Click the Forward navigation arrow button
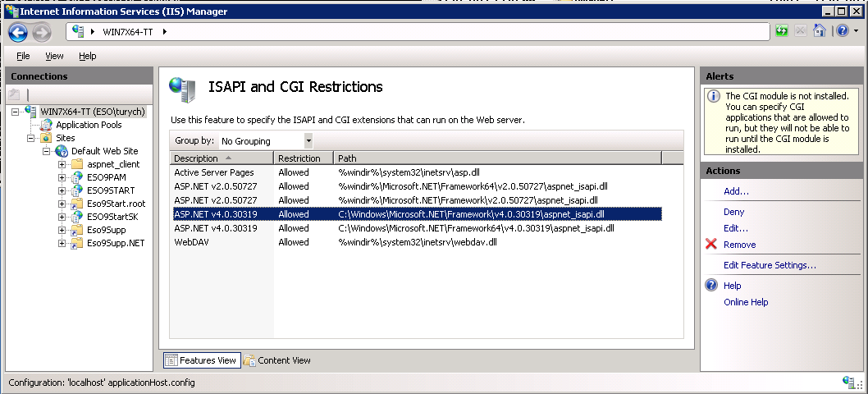This screenshot has width=868, height=394. coord(42,32)
